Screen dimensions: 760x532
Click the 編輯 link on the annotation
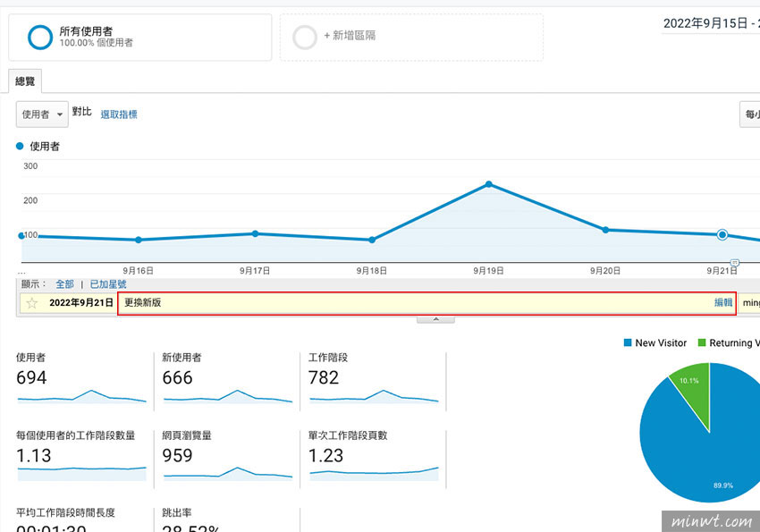(x=723, y=302)
